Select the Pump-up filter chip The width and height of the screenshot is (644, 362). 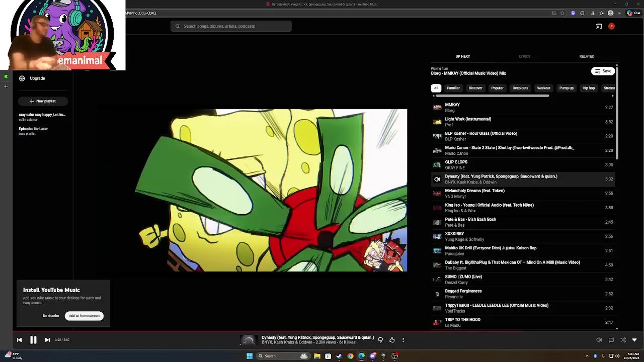click(x=566, y=88)
